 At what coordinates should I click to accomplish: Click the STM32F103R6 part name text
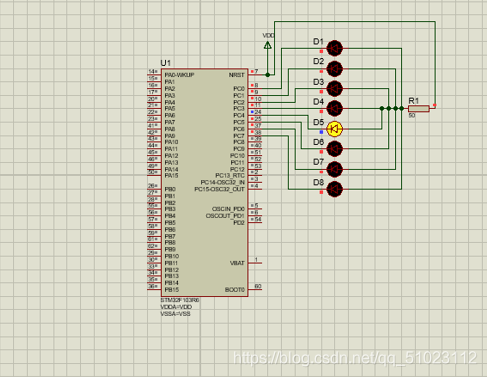(x=180, y=300)
